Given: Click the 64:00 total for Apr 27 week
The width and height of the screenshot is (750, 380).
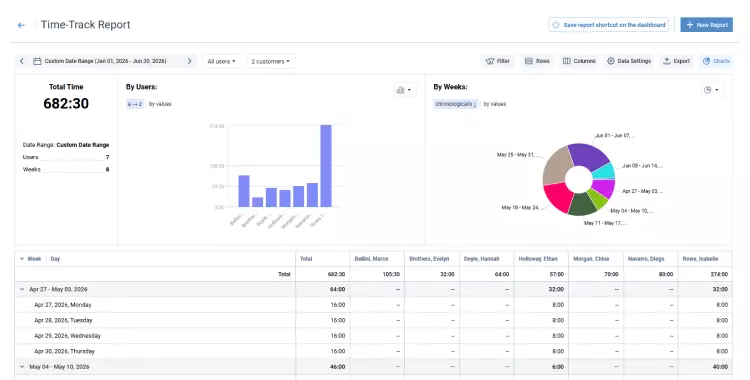Looking at the screenshot, I should pos(337,290).
